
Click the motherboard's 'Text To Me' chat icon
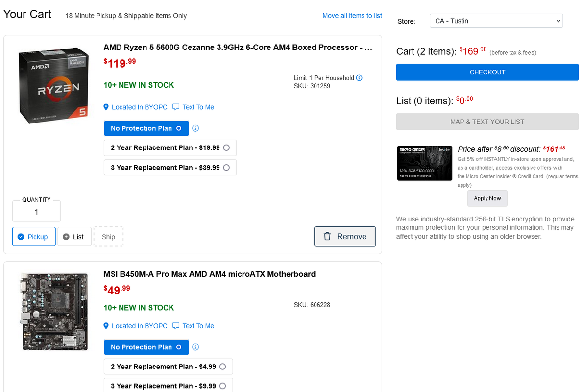[x=176, y=326]
